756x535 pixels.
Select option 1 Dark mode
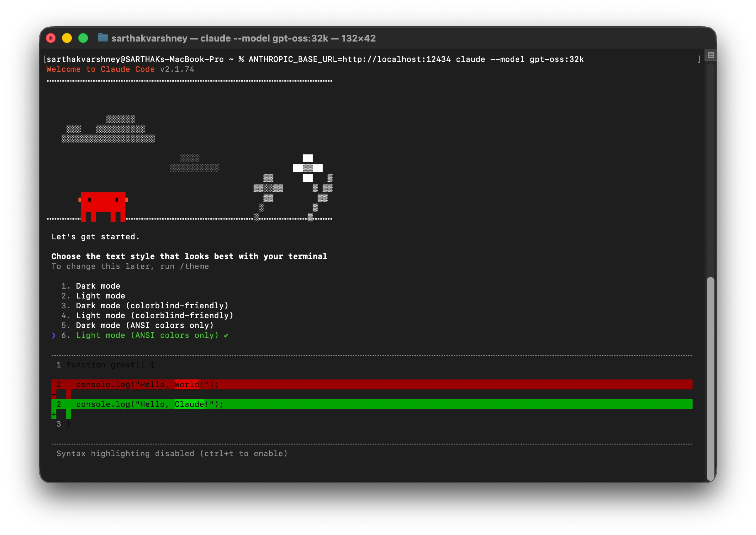pos(91,286)
